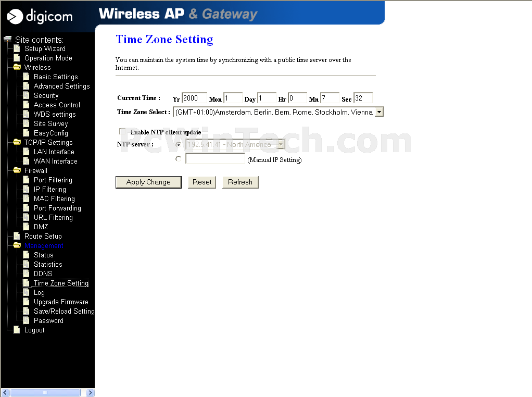
Task: Click the Day input field
Action: click(x=267, y=98)
